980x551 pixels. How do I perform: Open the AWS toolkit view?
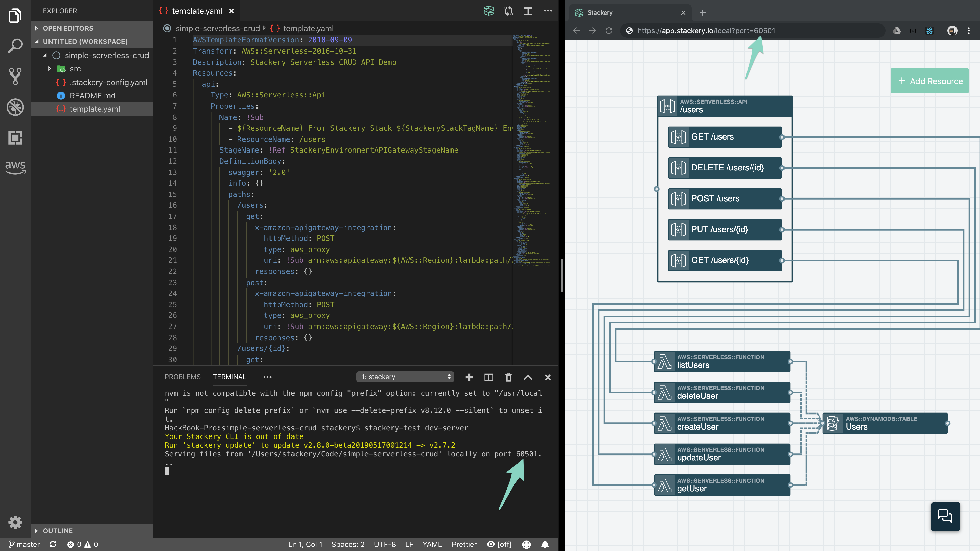pos(15,167)
